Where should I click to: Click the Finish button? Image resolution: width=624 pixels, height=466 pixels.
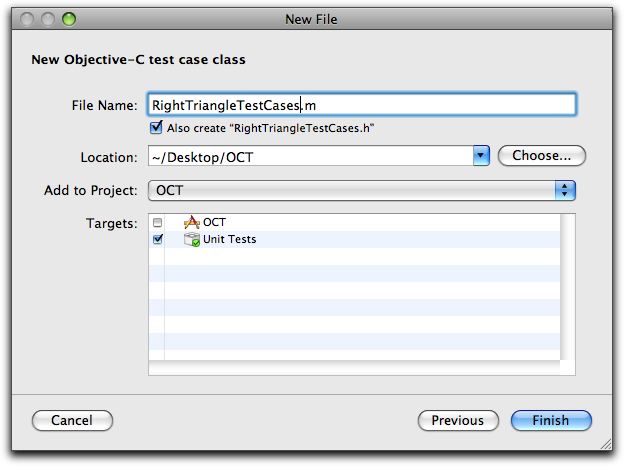tap(551, 420)
